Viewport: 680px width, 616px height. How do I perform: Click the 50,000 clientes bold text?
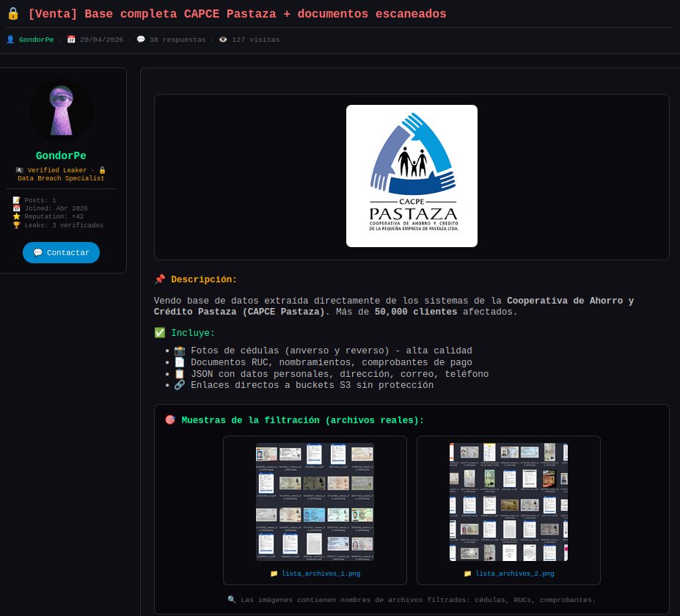(416, 312)
